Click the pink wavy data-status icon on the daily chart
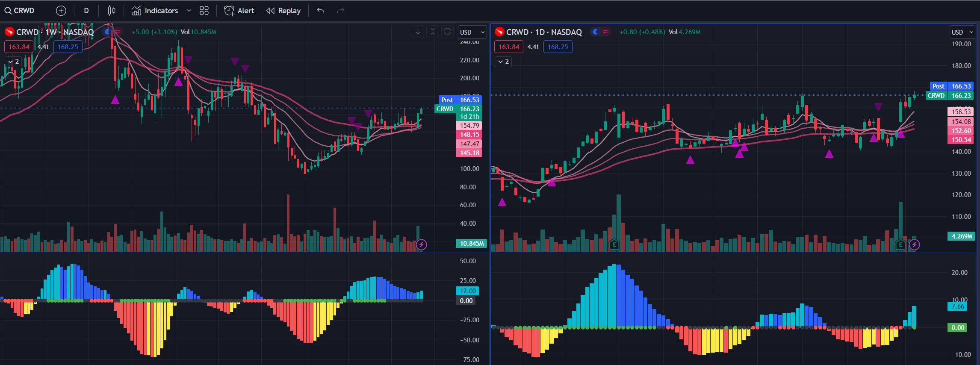This screenshot has height=365, width=980. click(x=605, y=32)
